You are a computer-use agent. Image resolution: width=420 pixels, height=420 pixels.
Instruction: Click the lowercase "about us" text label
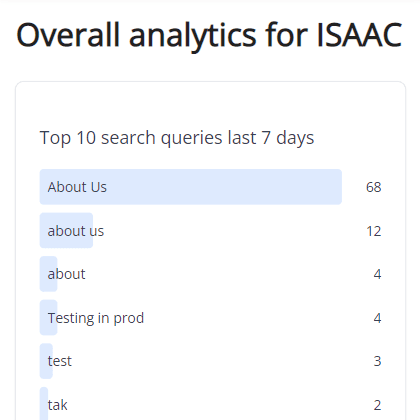[76, 231]
